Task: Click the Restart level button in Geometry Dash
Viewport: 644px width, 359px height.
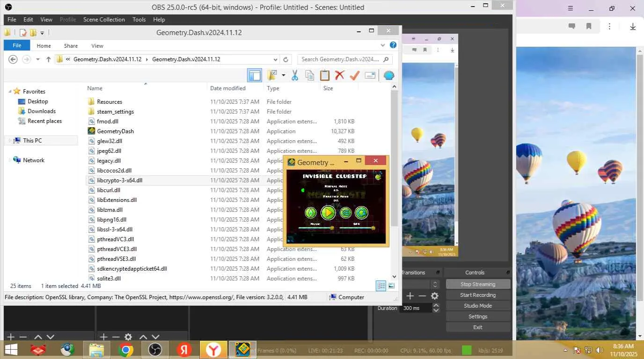Action: click(361, 213)
